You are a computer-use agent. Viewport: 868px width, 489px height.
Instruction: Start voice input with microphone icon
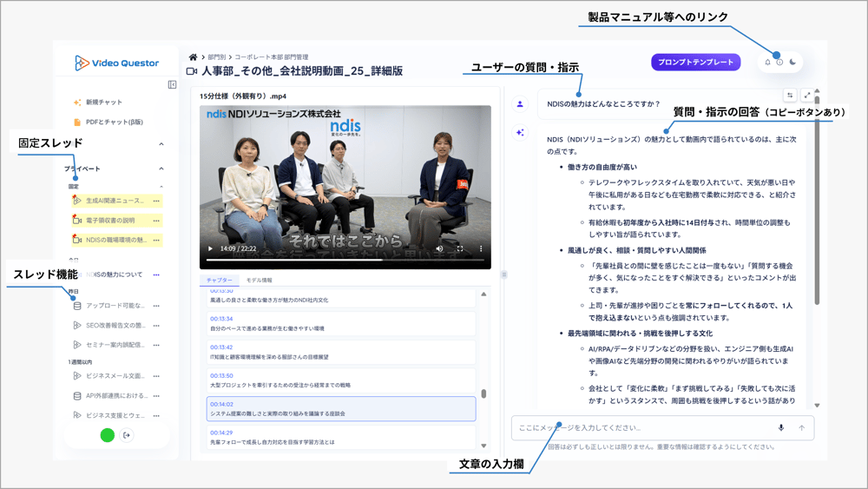(x=781, y=427)
